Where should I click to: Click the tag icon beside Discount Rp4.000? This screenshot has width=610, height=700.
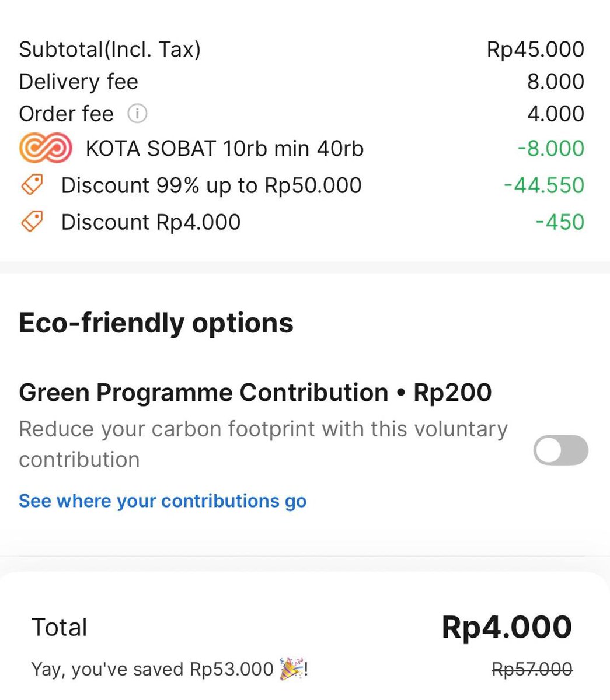coord(32,222)
